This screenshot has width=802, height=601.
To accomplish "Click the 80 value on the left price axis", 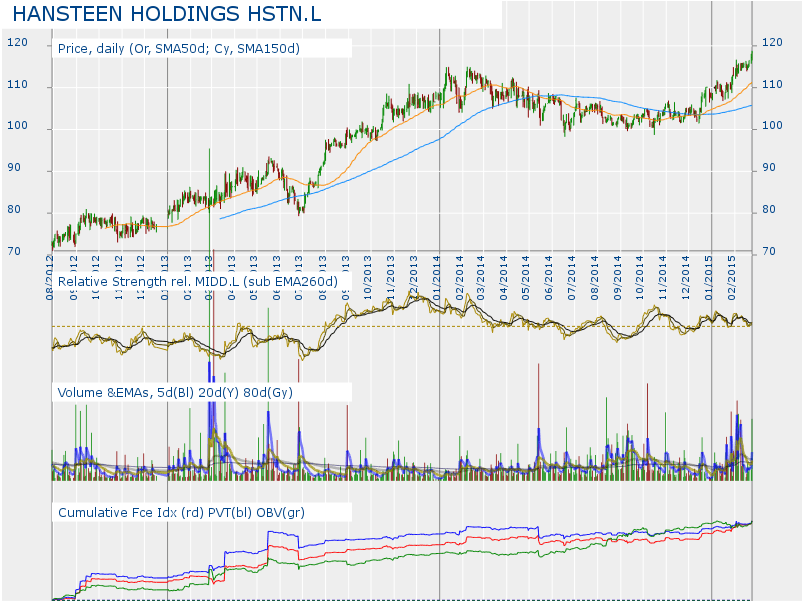I will point(14,211).
